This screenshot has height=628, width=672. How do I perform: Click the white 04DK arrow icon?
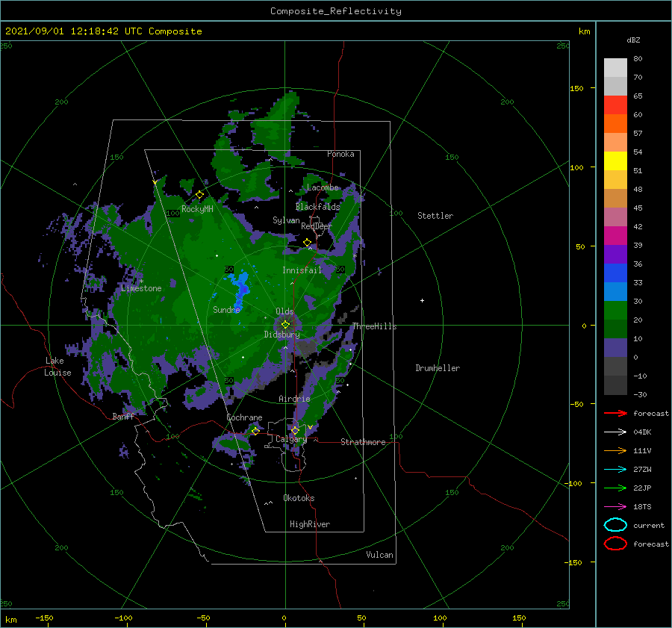615,432
